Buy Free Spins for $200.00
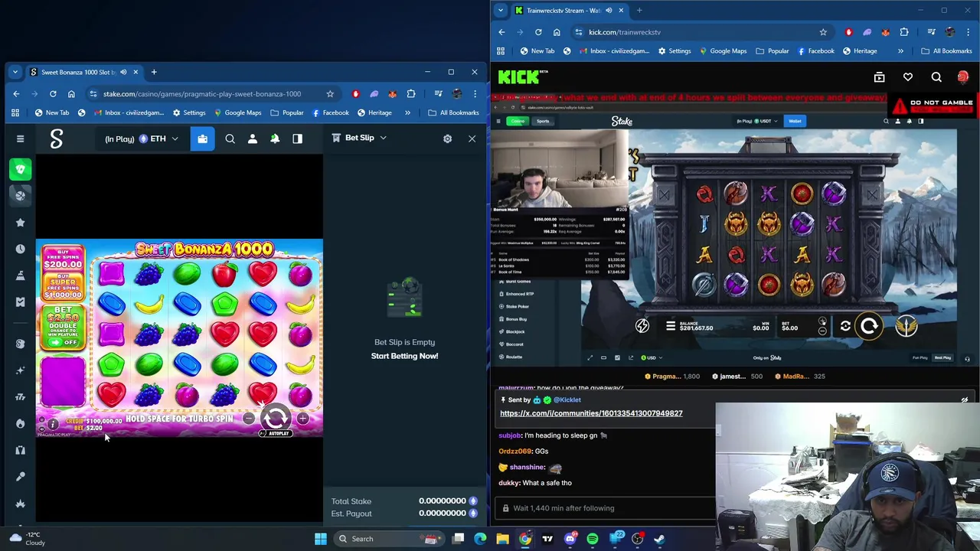The height and width of the screenshot is (551, 980). coord(63,257)
